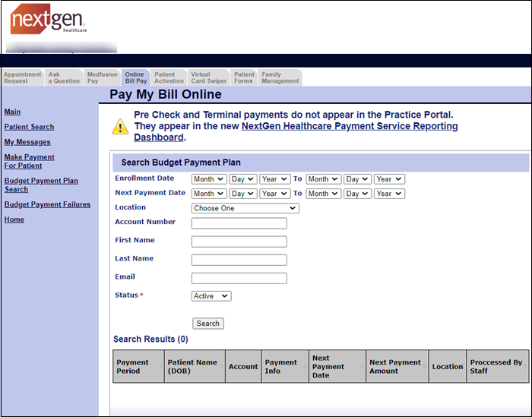Click the Search Budget Payment Plan heading
Viewport: 532px width, 417px height.
coord(181,163)
